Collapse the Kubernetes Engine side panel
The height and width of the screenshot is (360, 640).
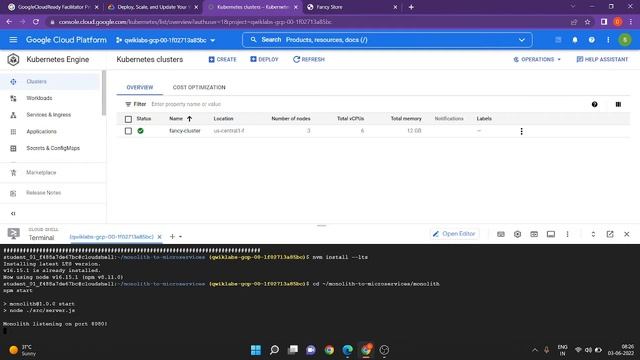click(13, 213)
